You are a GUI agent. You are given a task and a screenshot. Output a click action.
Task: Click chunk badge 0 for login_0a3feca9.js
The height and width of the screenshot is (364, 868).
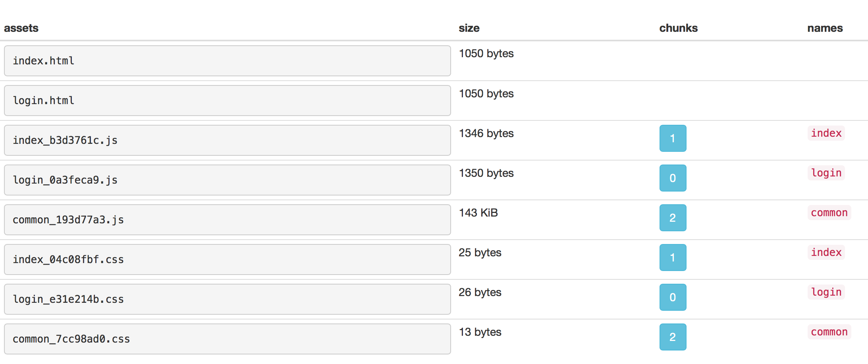[x=673, y=178]
